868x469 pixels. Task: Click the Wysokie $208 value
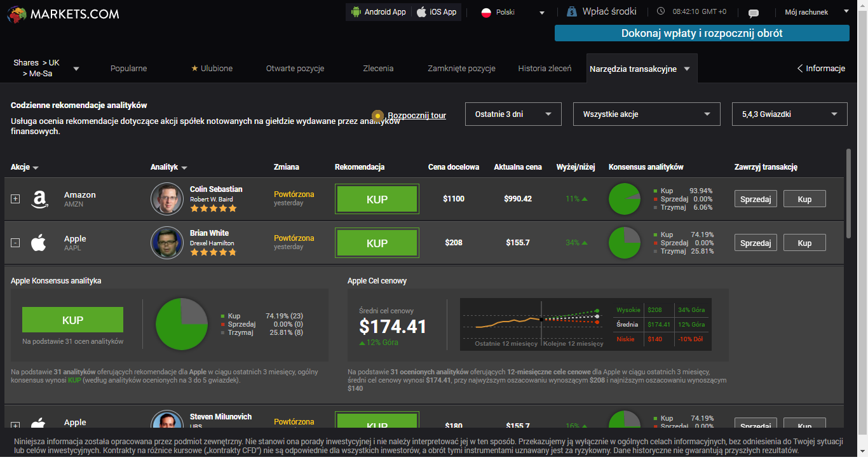click(x=654, y=310)
